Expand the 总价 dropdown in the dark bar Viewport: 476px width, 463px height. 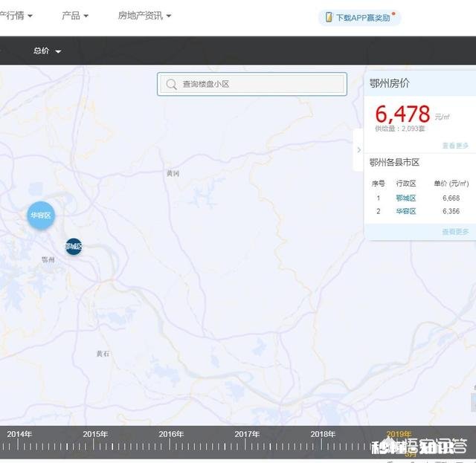[x=47, y=51]
